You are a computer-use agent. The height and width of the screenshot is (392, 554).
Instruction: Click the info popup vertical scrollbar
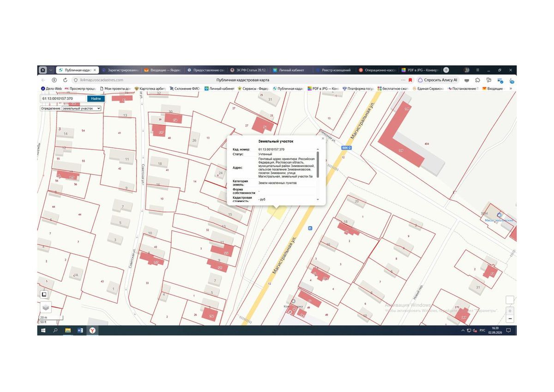(317, 163)
